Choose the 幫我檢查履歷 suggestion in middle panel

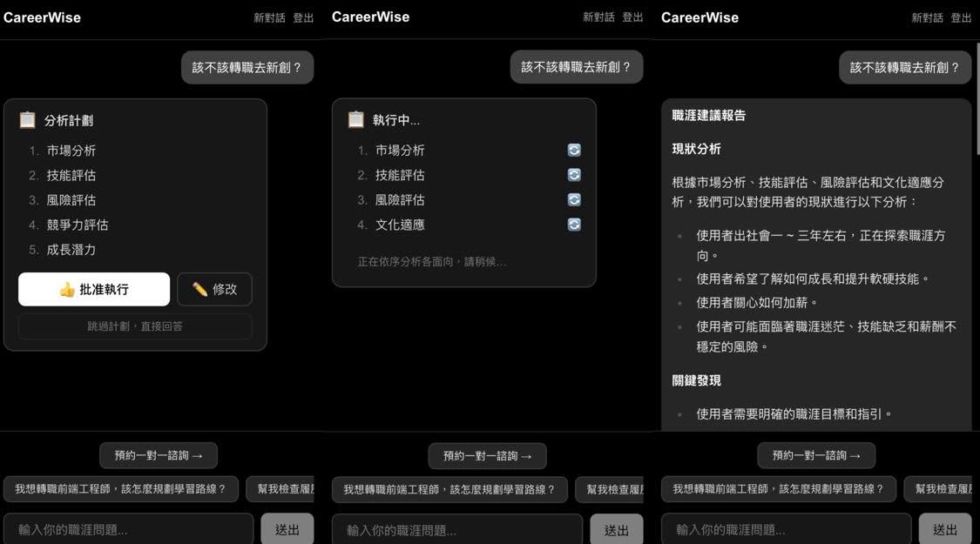[x=610, y=490]
